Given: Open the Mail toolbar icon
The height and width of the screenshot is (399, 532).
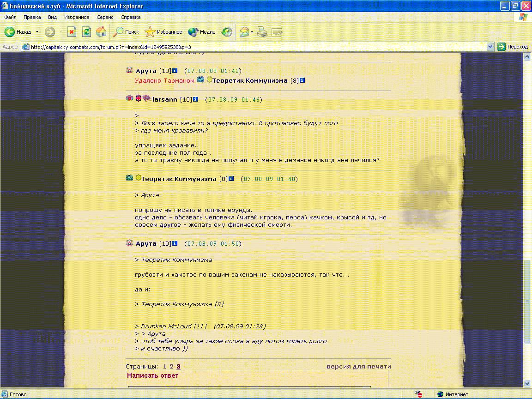Looking at the screenshot, I should (244, 32).
